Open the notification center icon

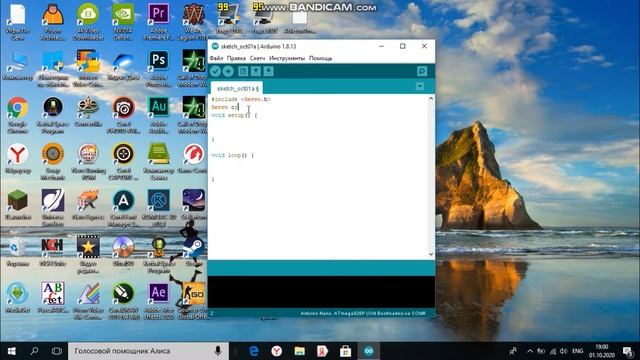628,351
